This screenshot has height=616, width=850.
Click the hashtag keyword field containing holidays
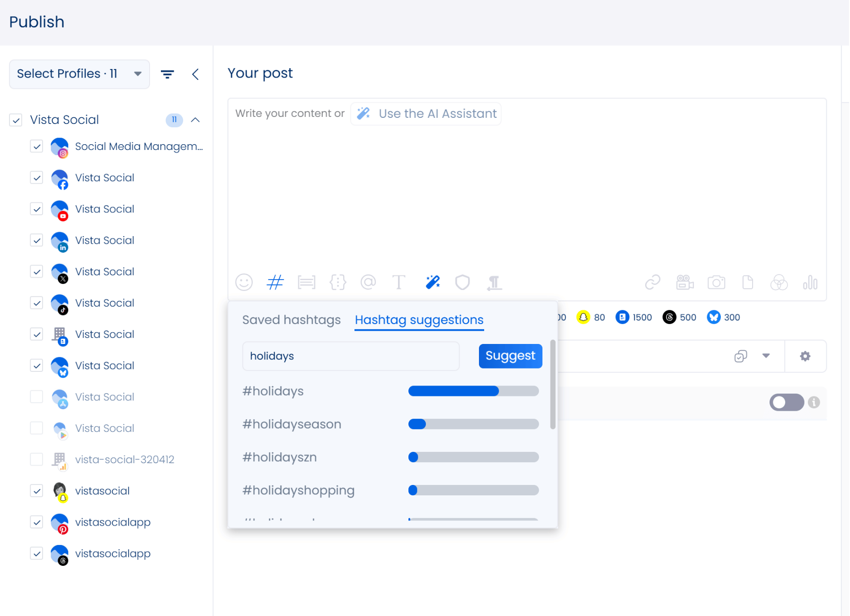pos(350,356)
